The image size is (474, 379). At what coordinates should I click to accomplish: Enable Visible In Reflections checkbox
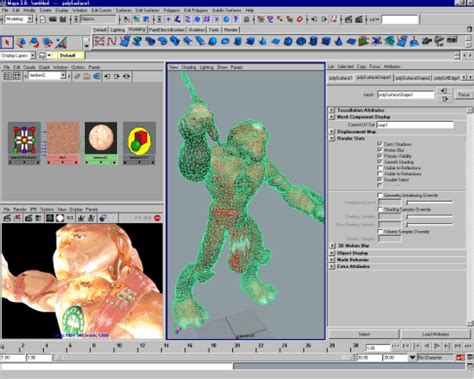[379, 168]
